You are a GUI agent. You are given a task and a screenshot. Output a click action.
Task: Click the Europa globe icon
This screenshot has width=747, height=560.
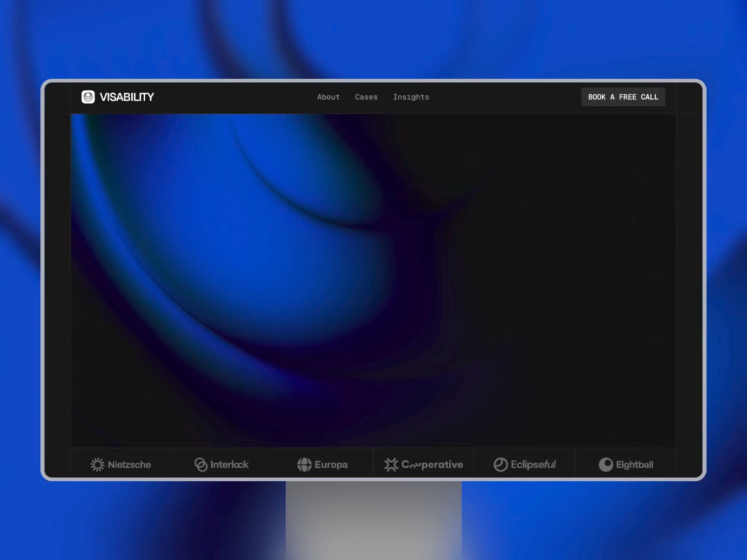(x=305, y=465)
